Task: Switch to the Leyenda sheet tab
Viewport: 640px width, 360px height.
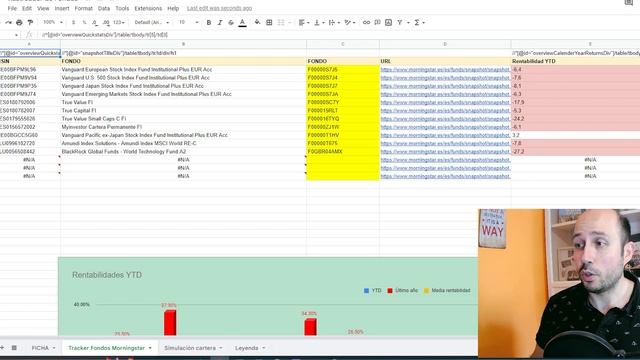Action: (247, 348)
